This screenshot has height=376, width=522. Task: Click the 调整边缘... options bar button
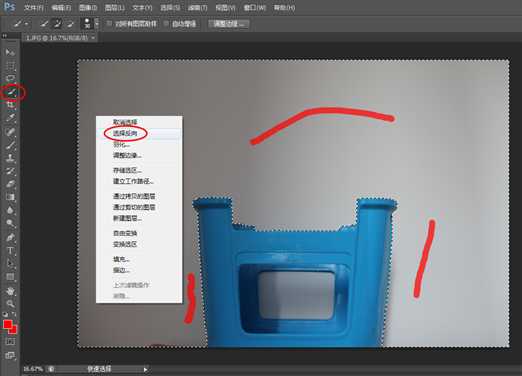(x=229, y=24)
